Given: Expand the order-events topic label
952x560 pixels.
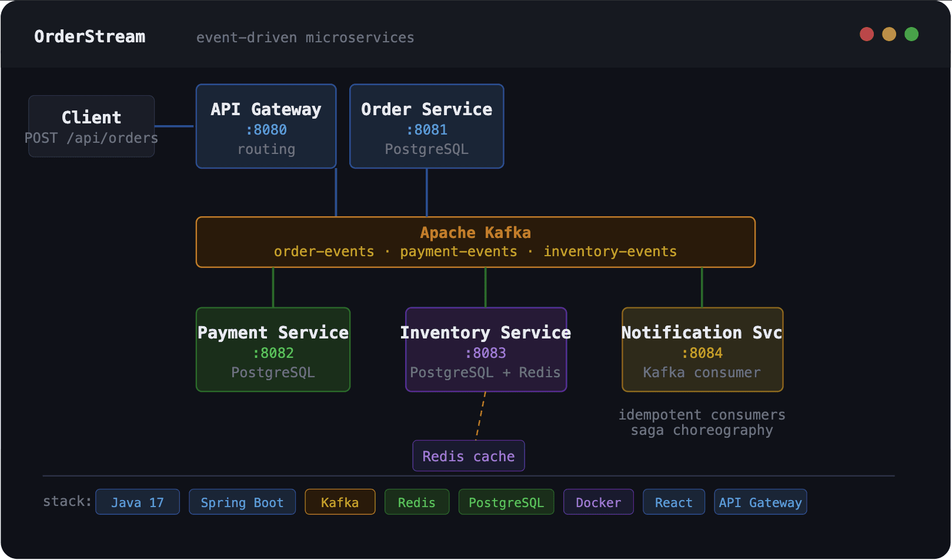Looking at the screenshot, I should click(323, 252).
